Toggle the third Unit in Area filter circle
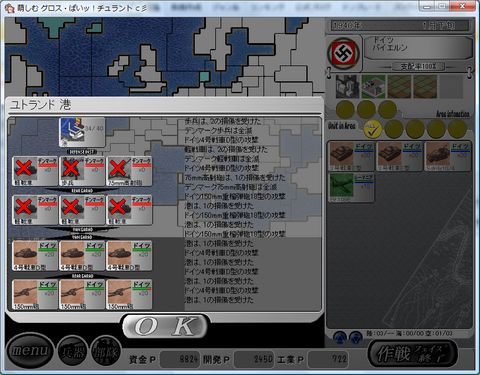The height and width of the screenshot is (375, 480). tap(415, 129)
